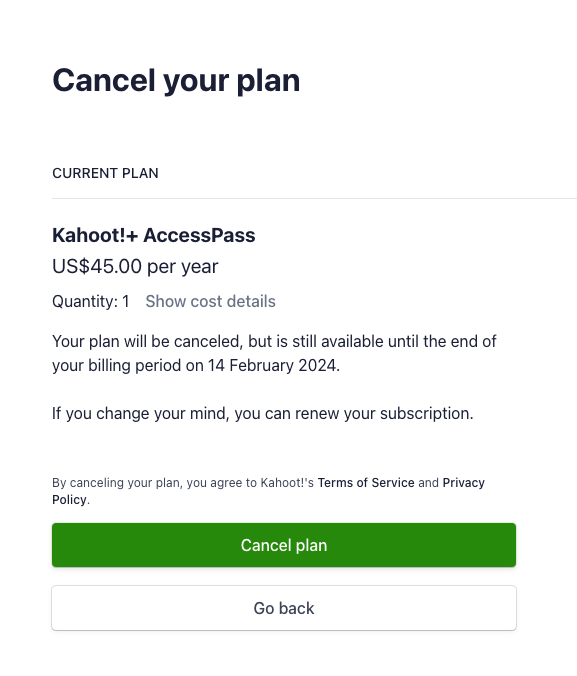
Task: Open the Privacy Policy link
Action: click(x=268, y=491)
